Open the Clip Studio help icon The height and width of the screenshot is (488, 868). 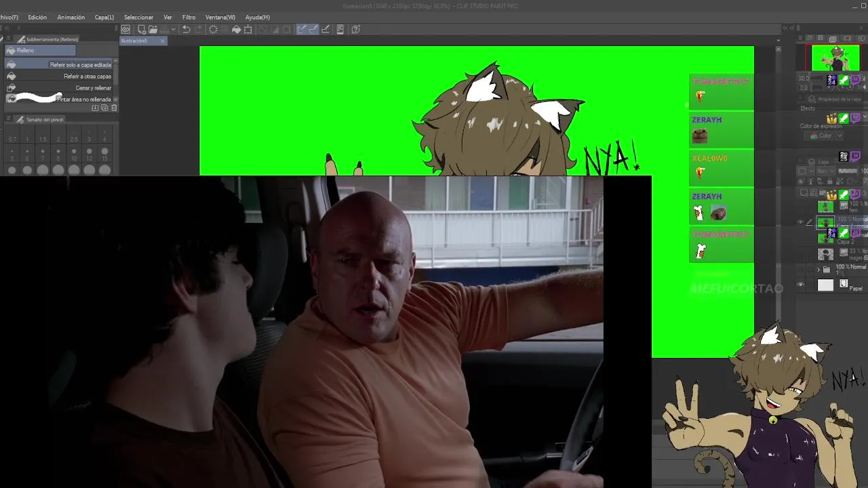click(355, 29)
